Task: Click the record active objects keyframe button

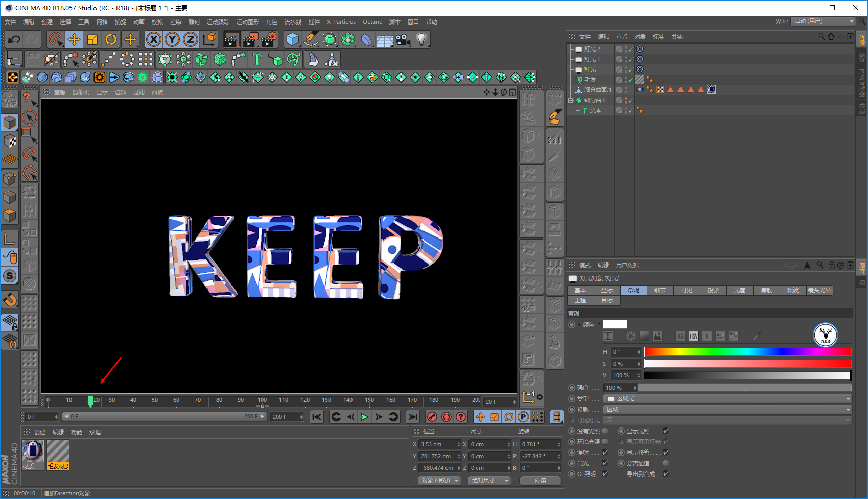Action: [432, 417]
